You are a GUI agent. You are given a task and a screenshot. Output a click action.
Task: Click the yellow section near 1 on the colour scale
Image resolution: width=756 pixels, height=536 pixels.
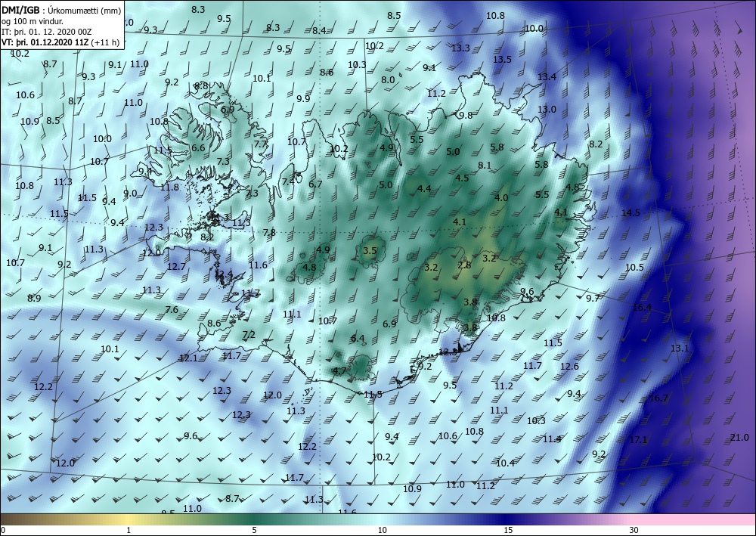(x=129, y=519)
